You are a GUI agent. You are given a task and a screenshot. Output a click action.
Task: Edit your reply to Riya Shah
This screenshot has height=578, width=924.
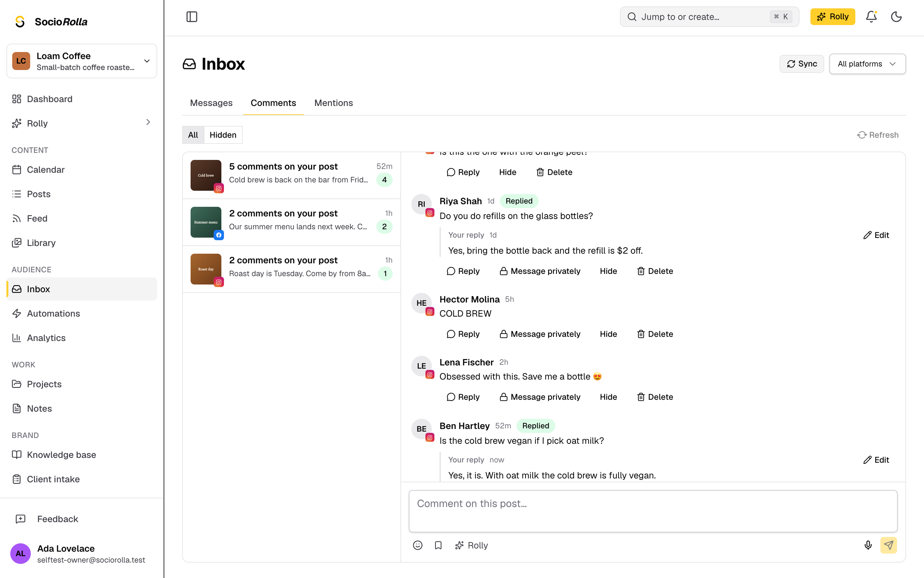(x=876, y=235)
